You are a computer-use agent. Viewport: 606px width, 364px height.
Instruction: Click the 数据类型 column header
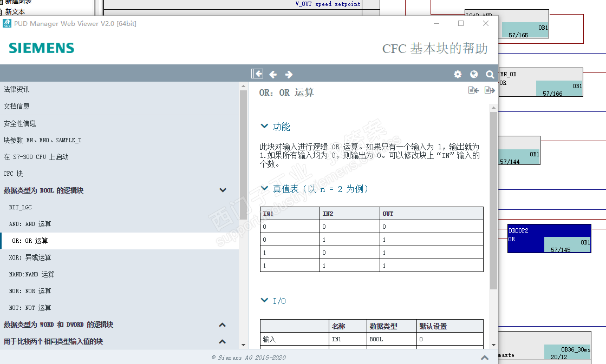coord(392,326)
